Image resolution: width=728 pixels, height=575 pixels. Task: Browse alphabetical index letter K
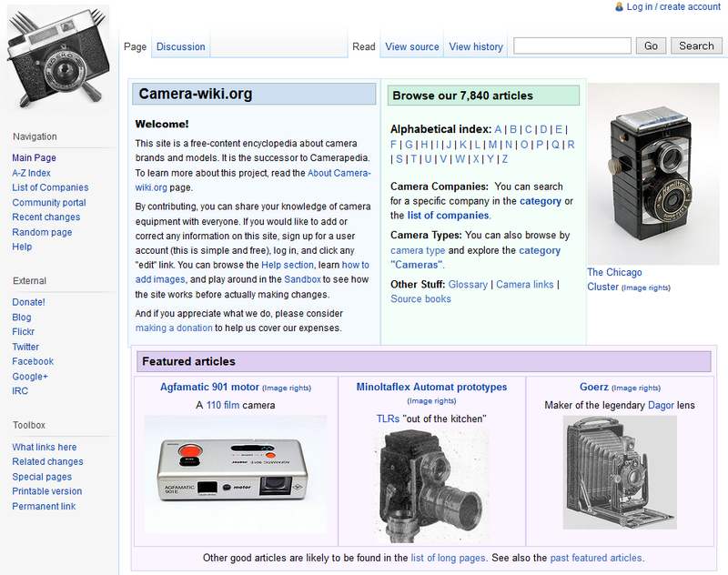point(463,145)
